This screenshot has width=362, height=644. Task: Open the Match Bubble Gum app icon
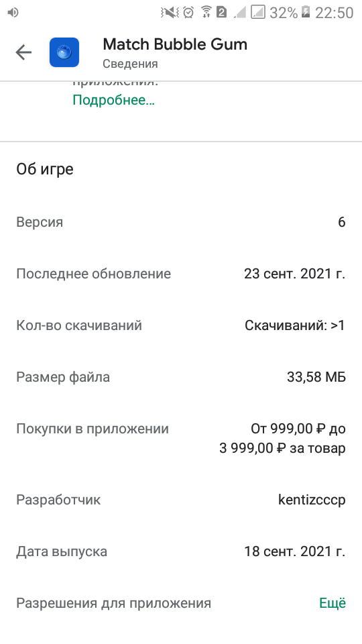tap(64, 52)
